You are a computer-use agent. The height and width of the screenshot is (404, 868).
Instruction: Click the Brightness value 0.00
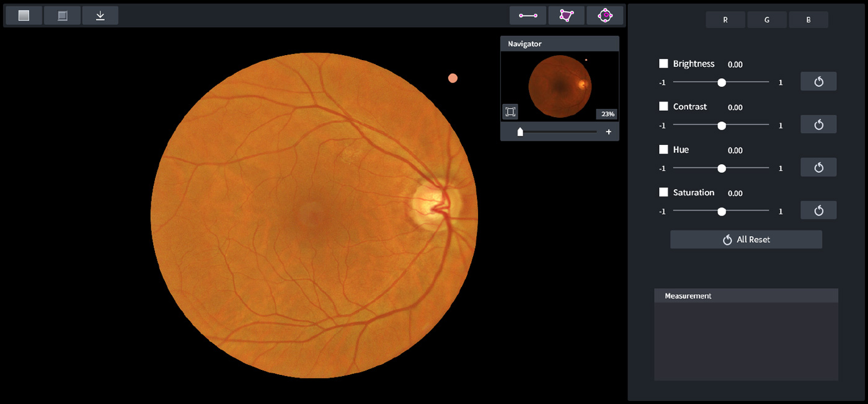pyautogui.click(x=735, y=64)
